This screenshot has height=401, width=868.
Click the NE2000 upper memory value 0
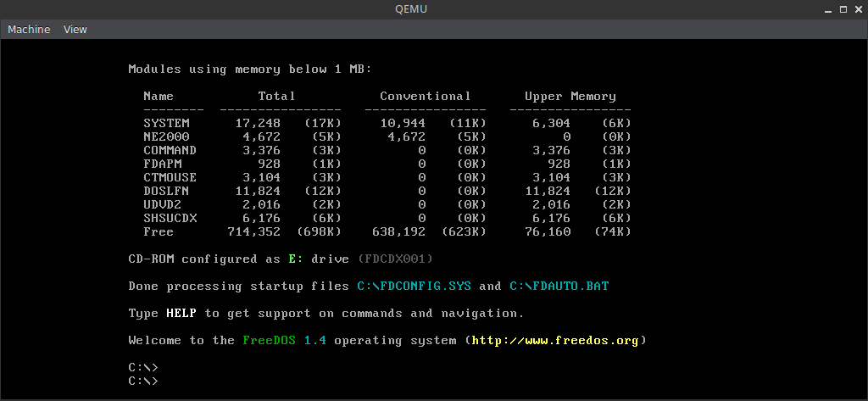point(567,136)
